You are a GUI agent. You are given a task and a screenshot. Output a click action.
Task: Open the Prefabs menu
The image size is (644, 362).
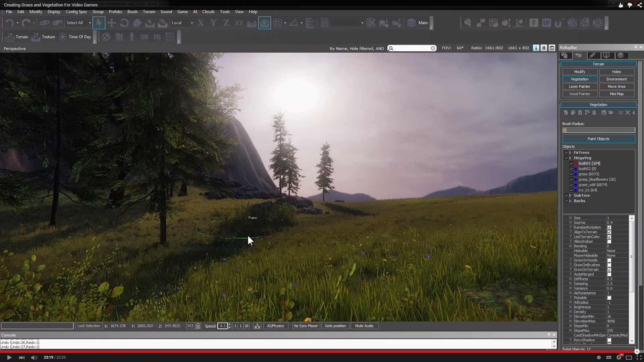pyautogui.click(x=115, y=12)
